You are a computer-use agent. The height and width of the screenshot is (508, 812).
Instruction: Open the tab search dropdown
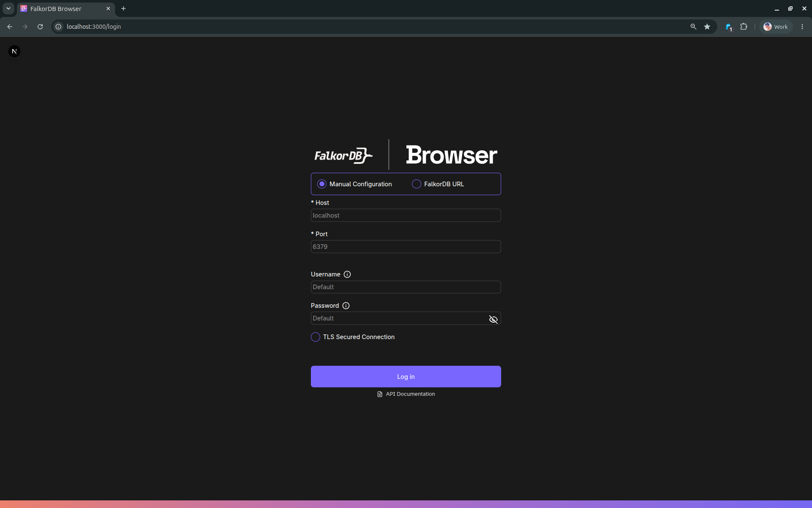(x=8, y=8)
